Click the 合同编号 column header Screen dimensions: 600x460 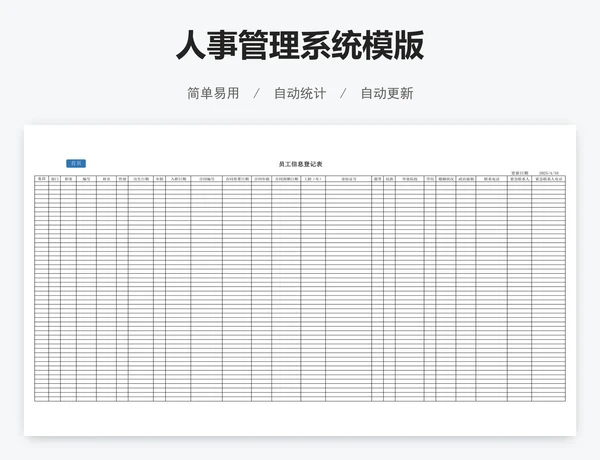pyautogui.click(x=207, y=179)
